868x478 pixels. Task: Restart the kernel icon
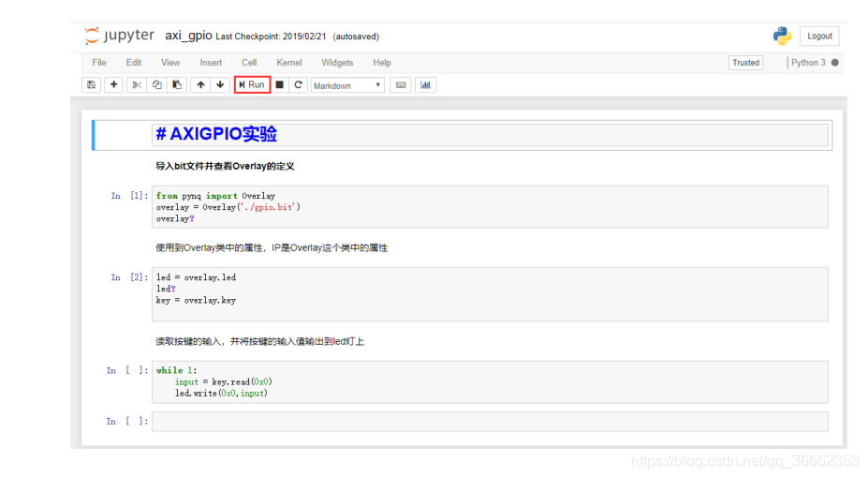pyautogui.click(x=299, y=84)
